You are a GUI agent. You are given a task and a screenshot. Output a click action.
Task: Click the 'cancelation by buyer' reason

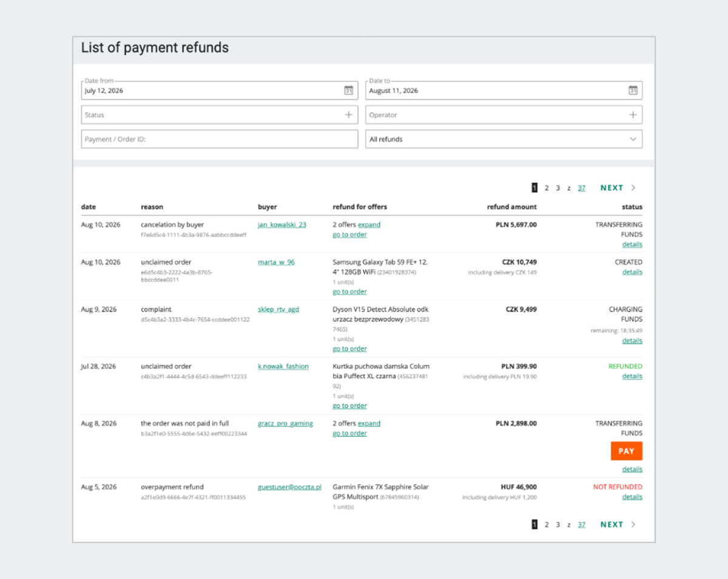pyautogui.click(x=172, y=224)
